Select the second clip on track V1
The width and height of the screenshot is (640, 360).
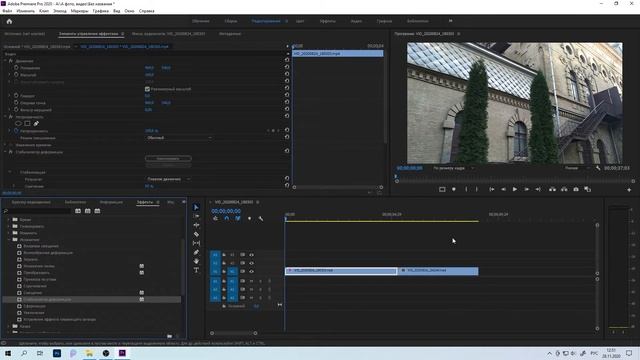438,271
